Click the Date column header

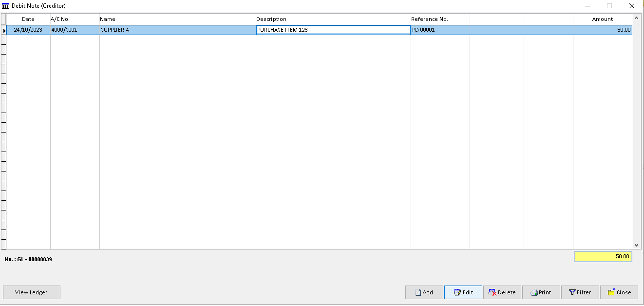coord(28,19)
